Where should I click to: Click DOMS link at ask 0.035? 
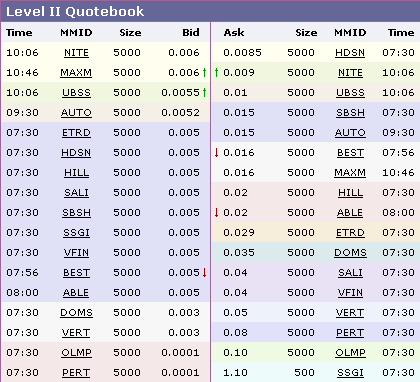click(x=350, y=253)
